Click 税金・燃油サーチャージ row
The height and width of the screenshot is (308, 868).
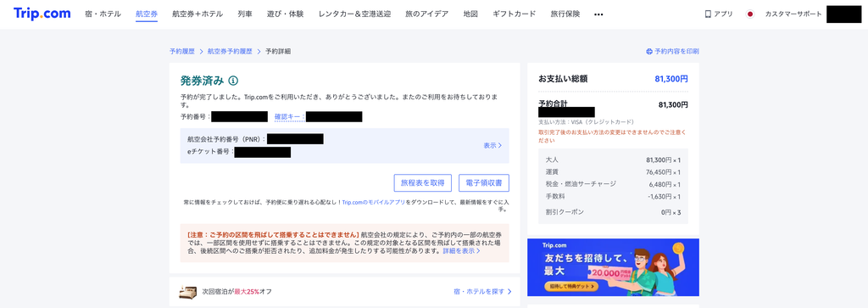point(613,184)
